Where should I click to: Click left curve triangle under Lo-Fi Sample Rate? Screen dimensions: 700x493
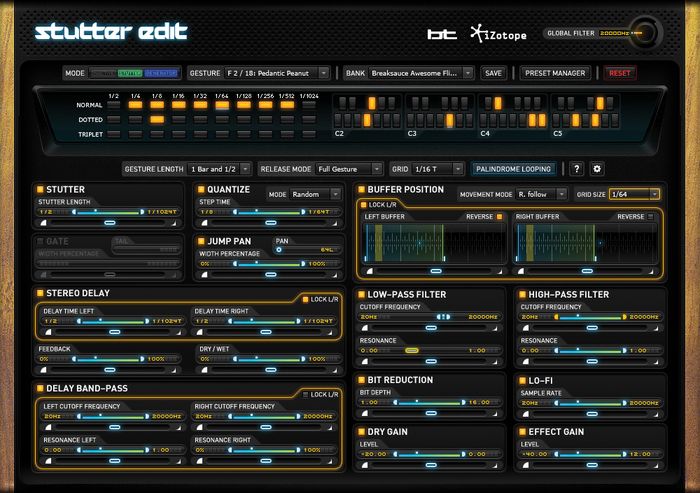[x=526, y=414]
